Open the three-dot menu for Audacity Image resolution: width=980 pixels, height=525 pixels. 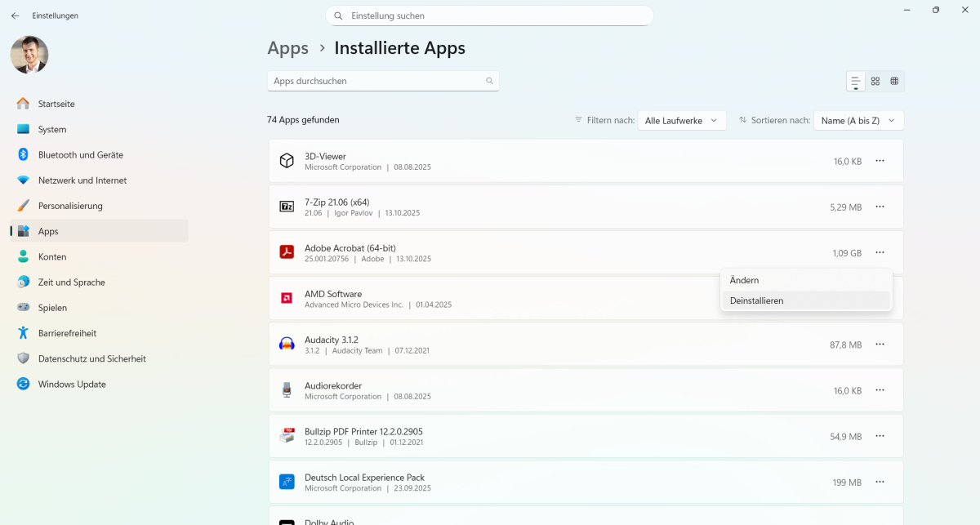point(880,344)
